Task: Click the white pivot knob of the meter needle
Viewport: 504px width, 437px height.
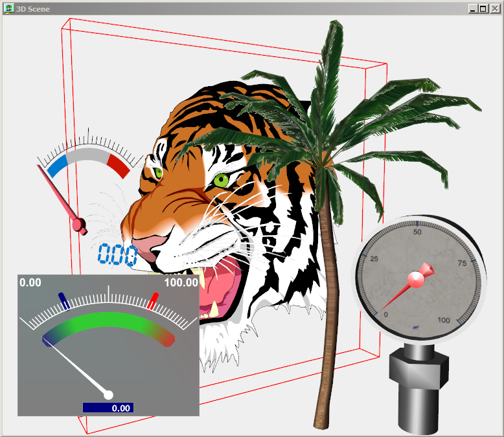Action: [x=109, y=395]
